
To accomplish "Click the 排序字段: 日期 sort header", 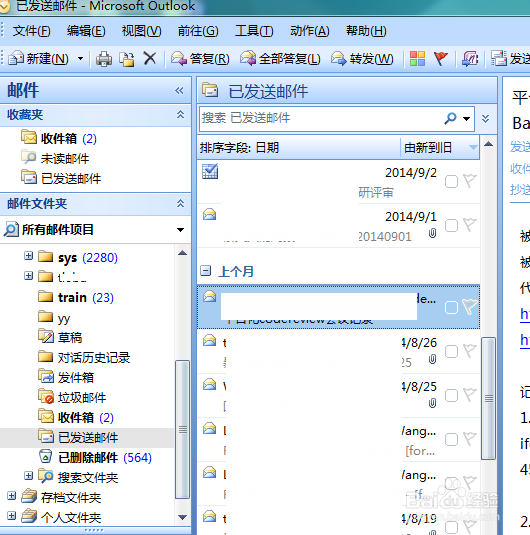I will point(298,148).
